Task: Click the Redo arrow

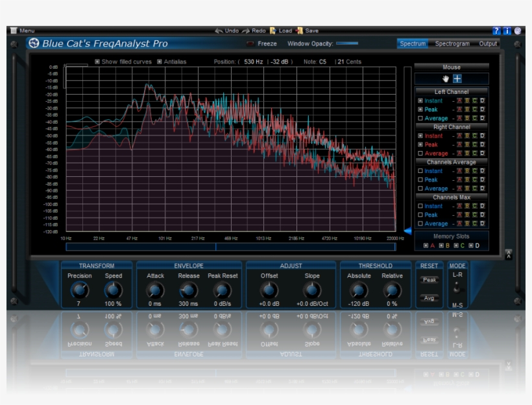Action: tap(246, 31)
